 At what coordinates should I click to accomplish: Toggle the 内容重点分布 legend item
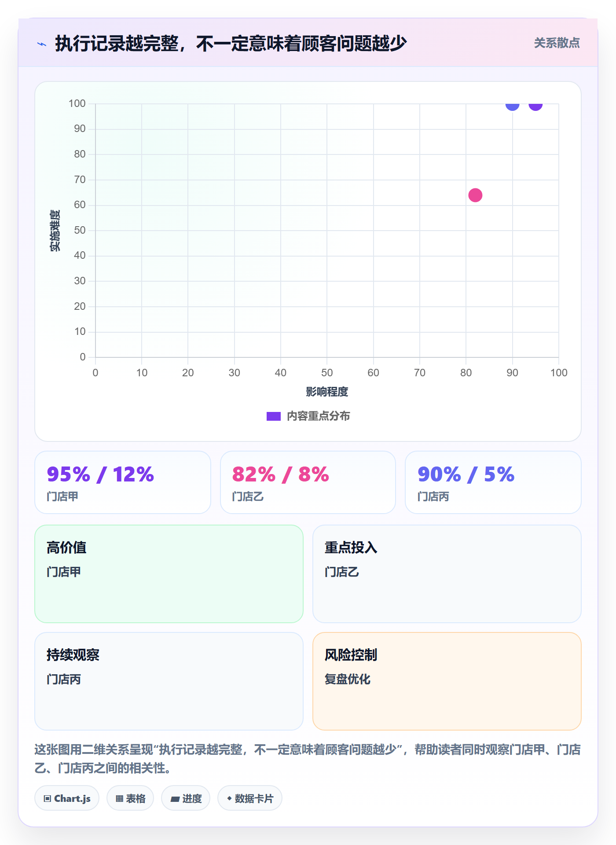(x=308, y=416)
